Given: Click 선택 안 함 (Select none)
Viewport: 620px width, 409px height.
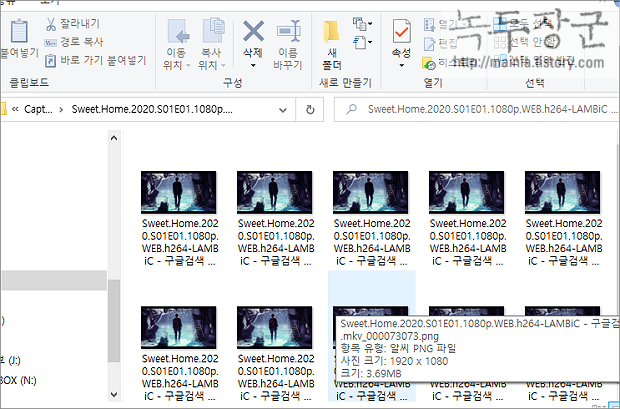Looking at the screenshot, I should tap(524, 42).
